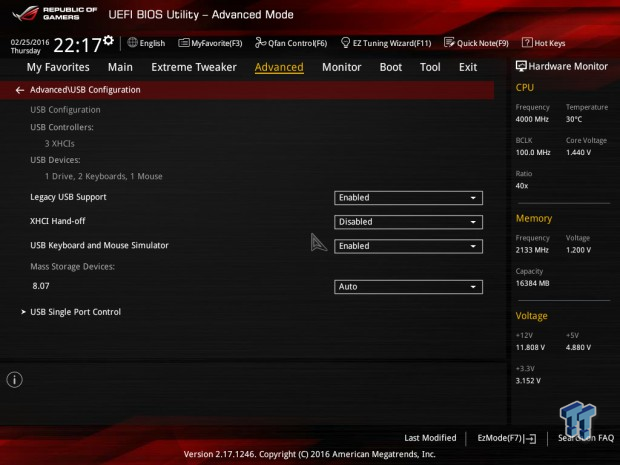Open the XHCI Hand-off dropdown

coord(408,222)
